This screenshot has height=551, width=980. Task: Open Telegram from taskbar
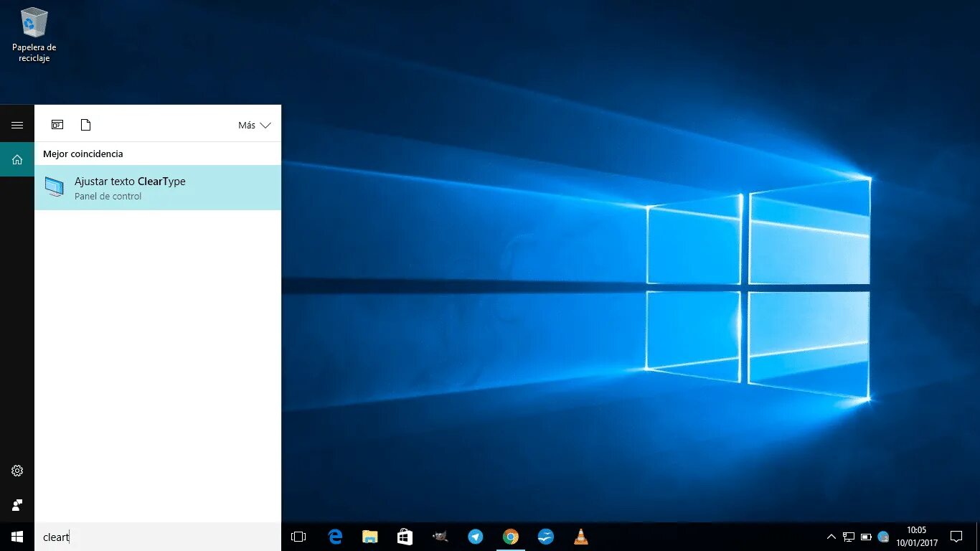(475, 537)
